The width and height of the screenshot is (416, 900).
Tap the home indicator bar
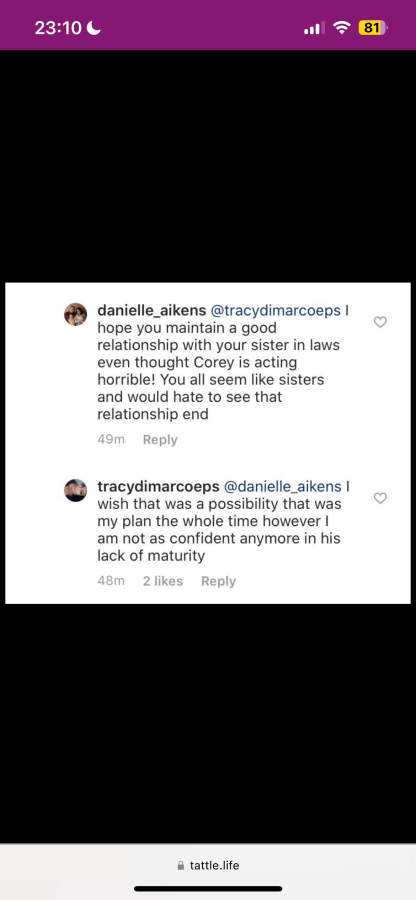coord(208,889)
